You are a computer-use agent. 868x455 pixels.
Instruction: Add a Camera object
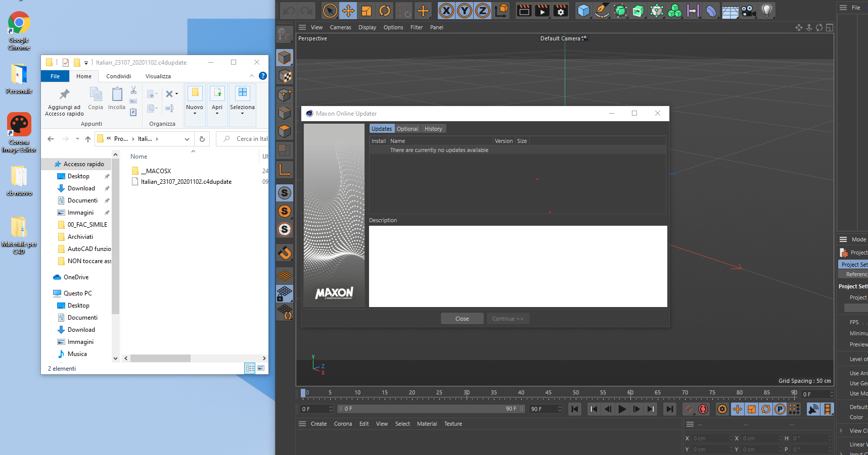pos(749,11)
